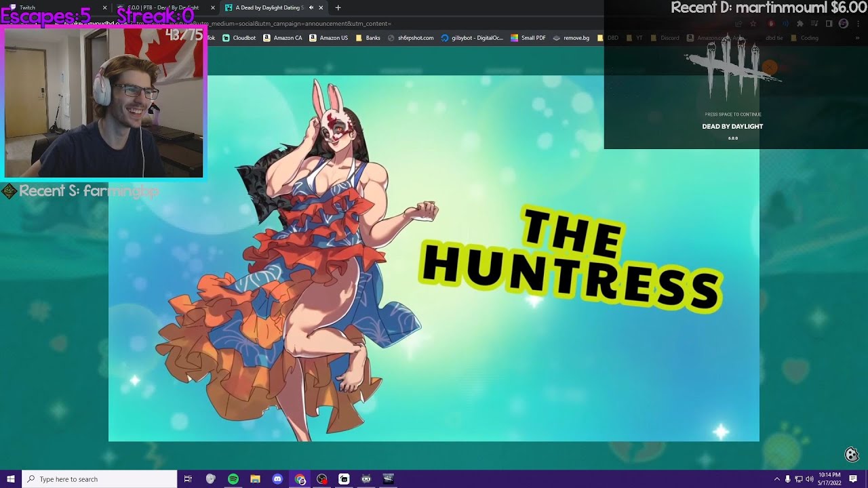This screenshot has width=868, height=488.
Task: Close the Dead by Daylight Dating tab
Action: (x=321, y=7)
